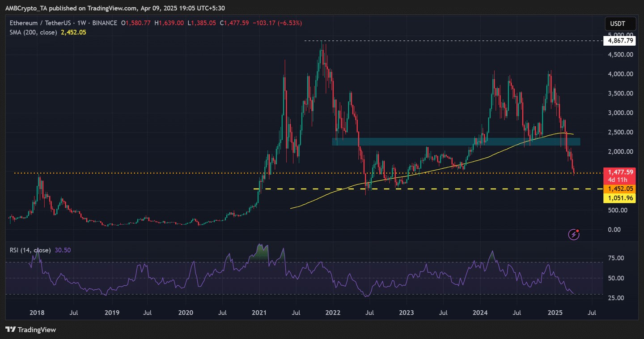This screenshot has width=644, height=339.
Task: Click the 3,000.00 price axis level
Action: [619, 113]
